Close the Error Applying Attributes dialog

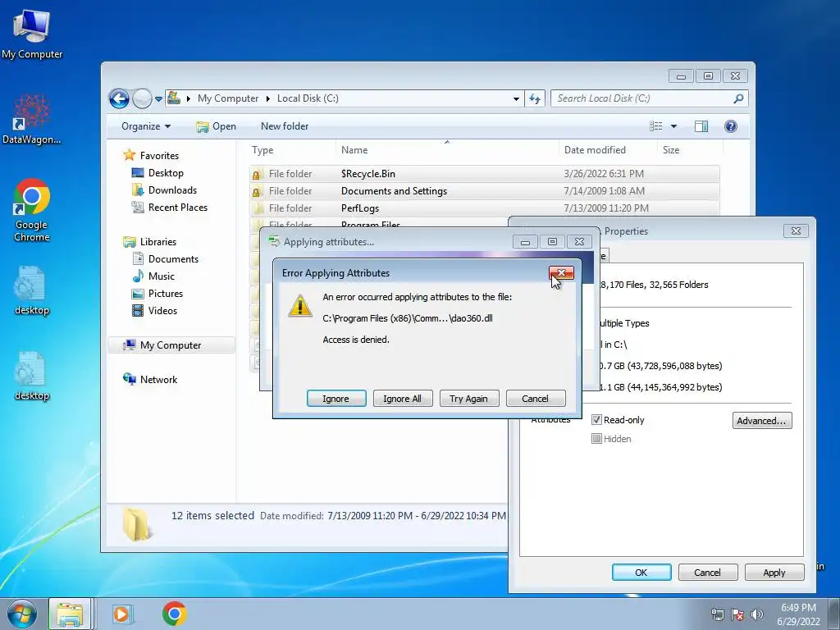(x=561, y=273)
